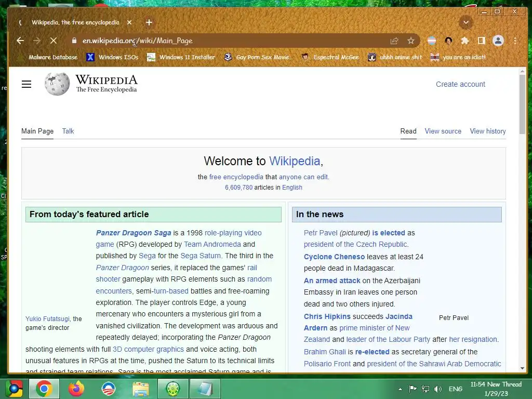Click the ENG language indicator
532x399 pixels.
coord(455,389)
